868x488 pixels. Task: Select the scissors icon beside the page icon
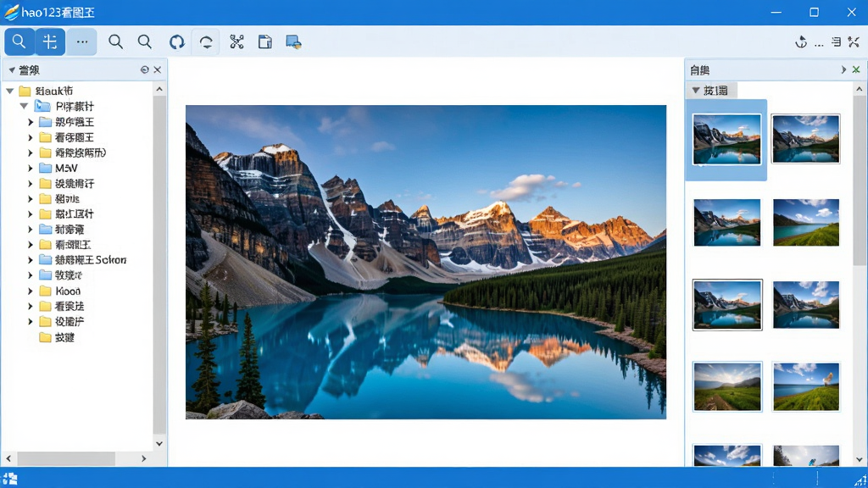pos(236,42)
